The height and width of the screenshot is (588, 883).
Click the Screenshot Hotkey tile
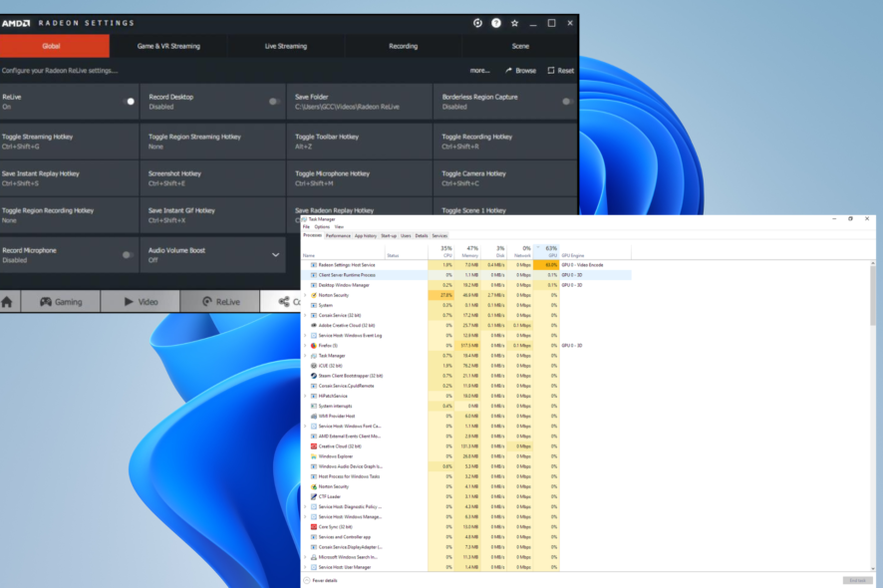point(212,178)
